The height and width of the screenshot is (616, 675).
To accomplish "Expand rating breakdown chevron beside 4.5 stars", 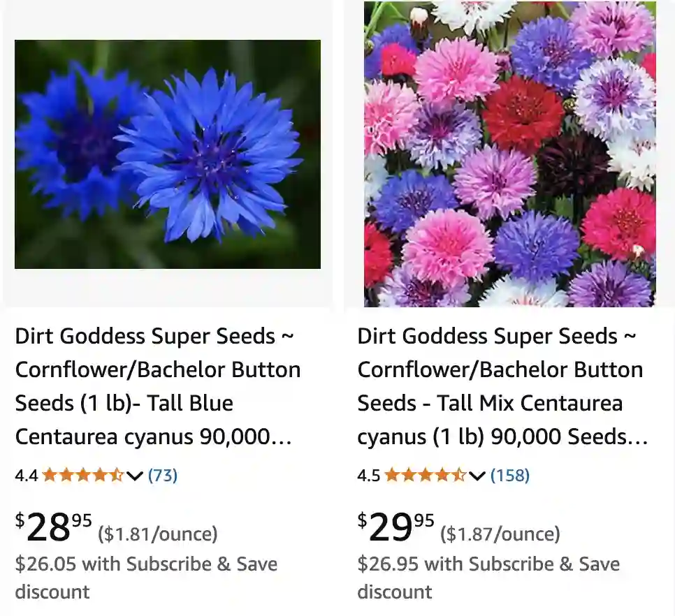I will point(477,476).
